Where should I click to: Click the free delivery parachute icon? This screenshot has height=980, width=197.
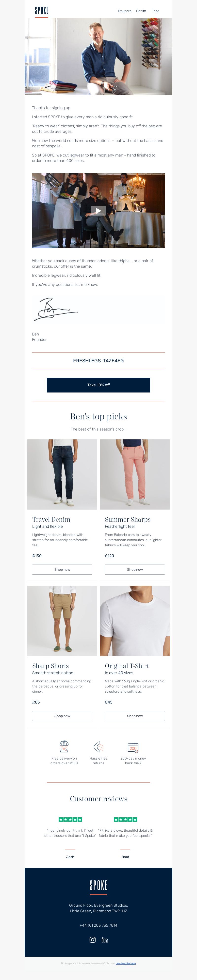click(x=64, y=746)
